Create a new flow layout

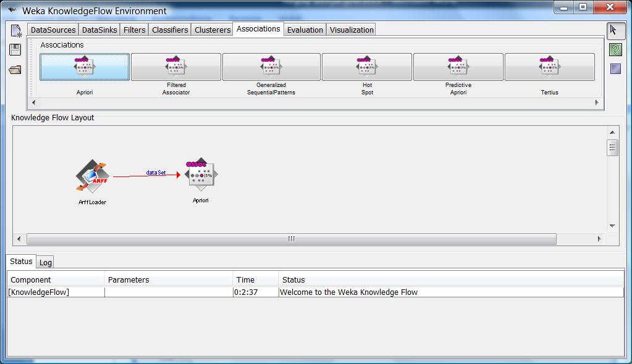[x=16, y=31]
